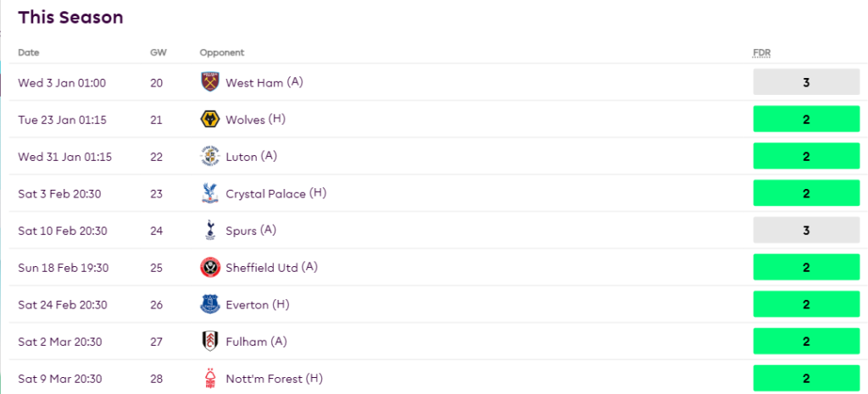Select the green FDR 2 badge for Wolves
The image size is (868, 394).
pyautogui.click(x=806, y=119)
